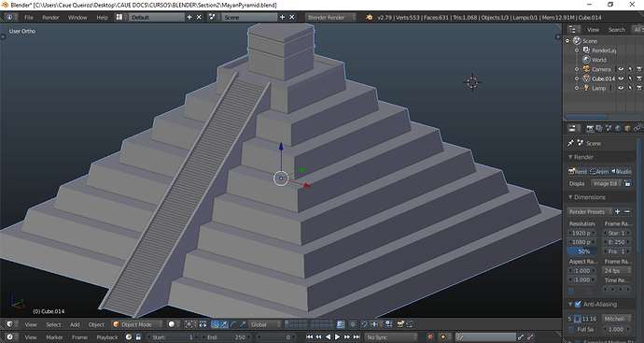Play animation in reverse

pyautogui.click(x=329, y=336)
